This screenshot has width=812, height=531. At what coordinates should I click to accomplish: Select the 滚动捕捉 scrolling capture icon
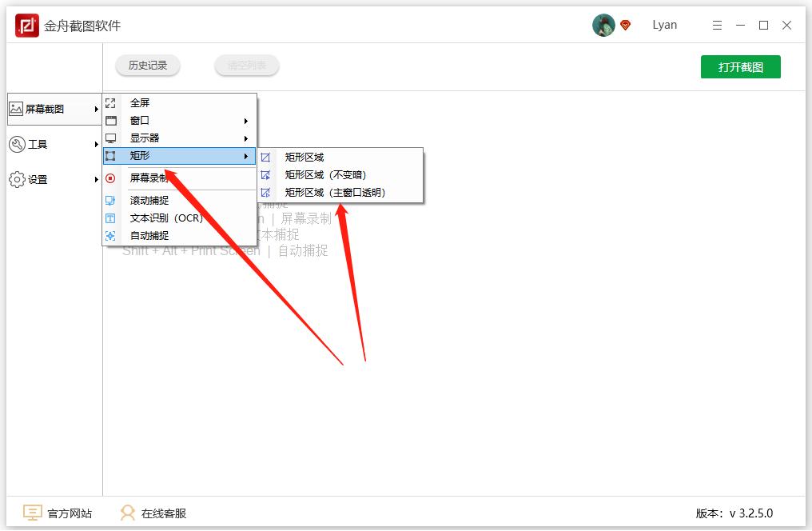point(109,200)
